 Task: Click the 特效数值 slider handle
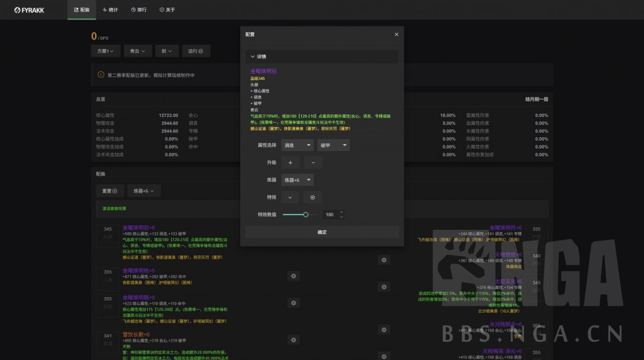point(306,215)
